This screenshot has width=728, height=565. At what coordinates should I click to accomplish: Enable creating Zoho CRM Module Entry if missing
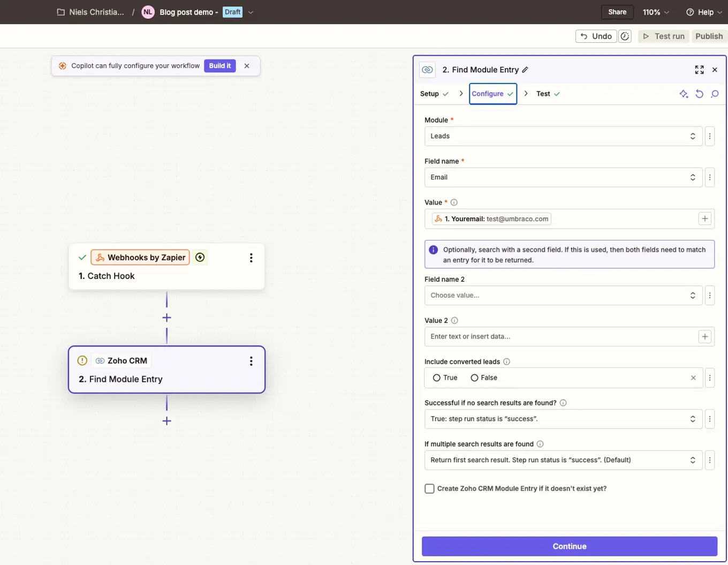pos(429,488)
